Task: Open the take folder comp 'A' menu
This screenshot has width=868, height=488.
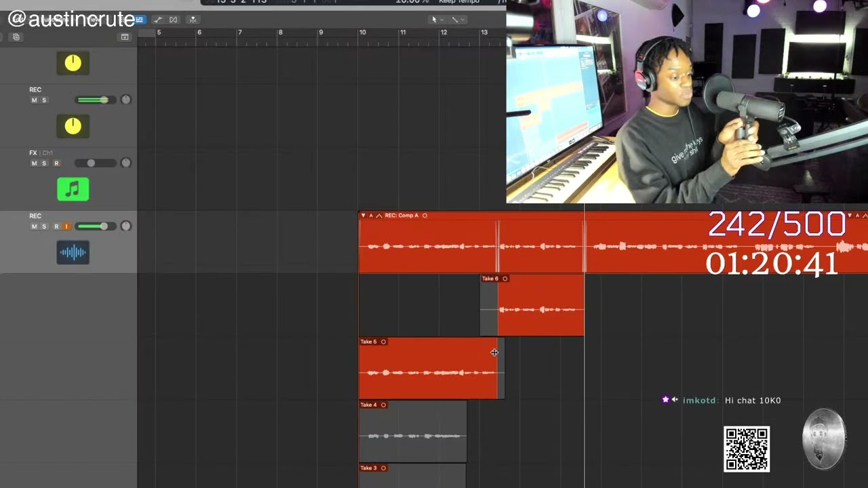Action: click(371, 216)
